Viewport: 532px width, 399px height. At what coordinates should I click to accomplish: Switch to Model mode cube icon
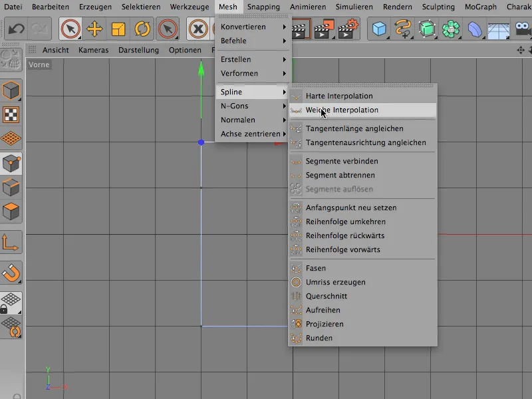(11, 90)
